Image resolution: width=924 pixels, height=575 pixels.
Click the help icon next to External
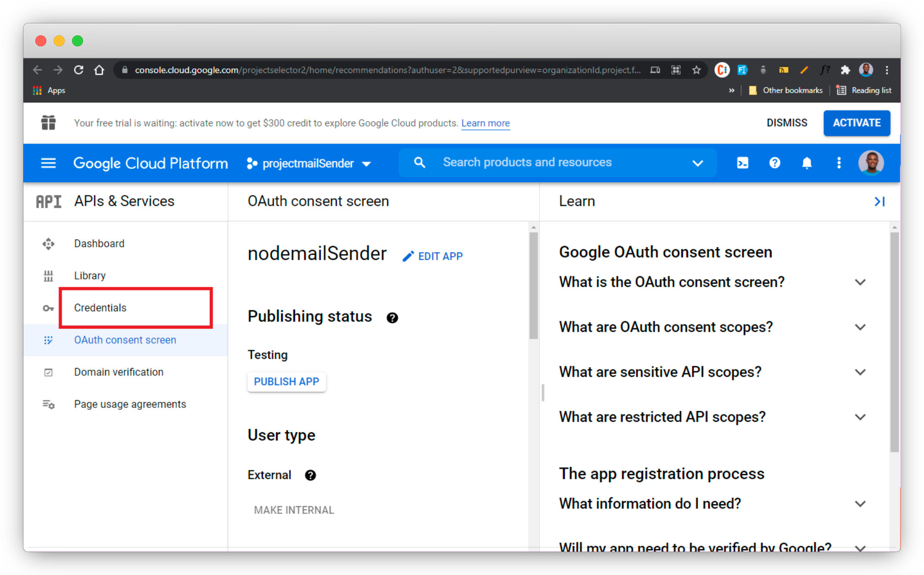tap(310, 475)
